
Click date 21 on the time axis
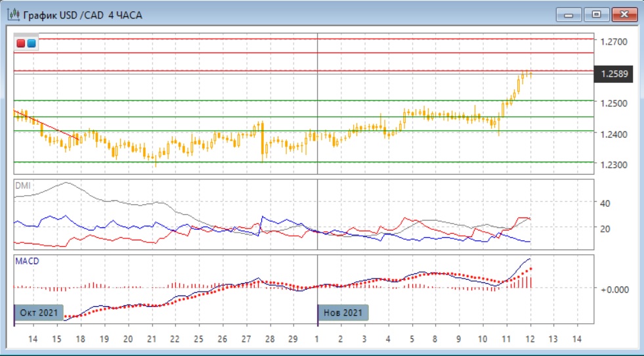point(152,339)
